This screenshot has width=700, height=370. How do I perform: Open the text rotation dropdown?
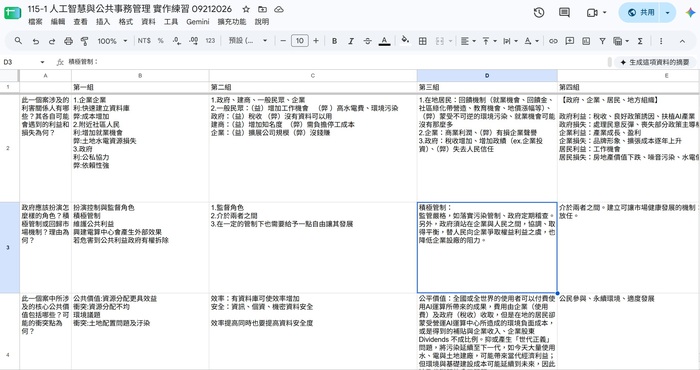[531, 41]
